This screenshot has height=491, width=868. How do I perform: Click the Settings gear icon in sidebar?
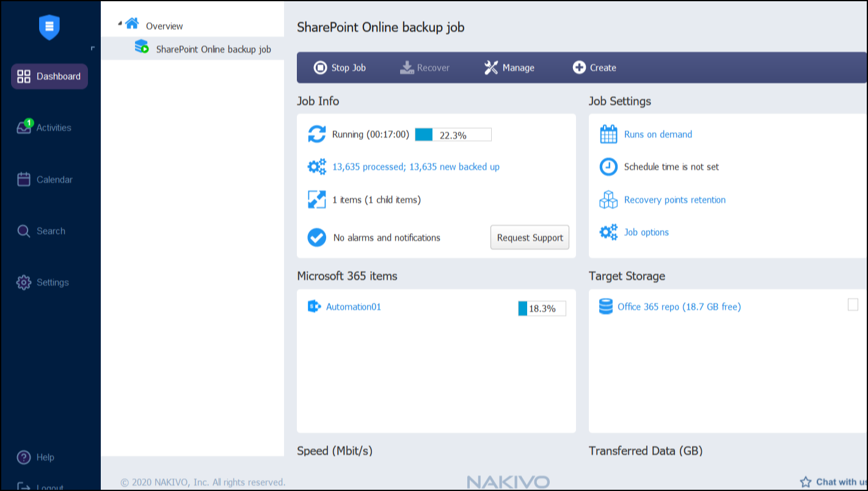point(24,282)
